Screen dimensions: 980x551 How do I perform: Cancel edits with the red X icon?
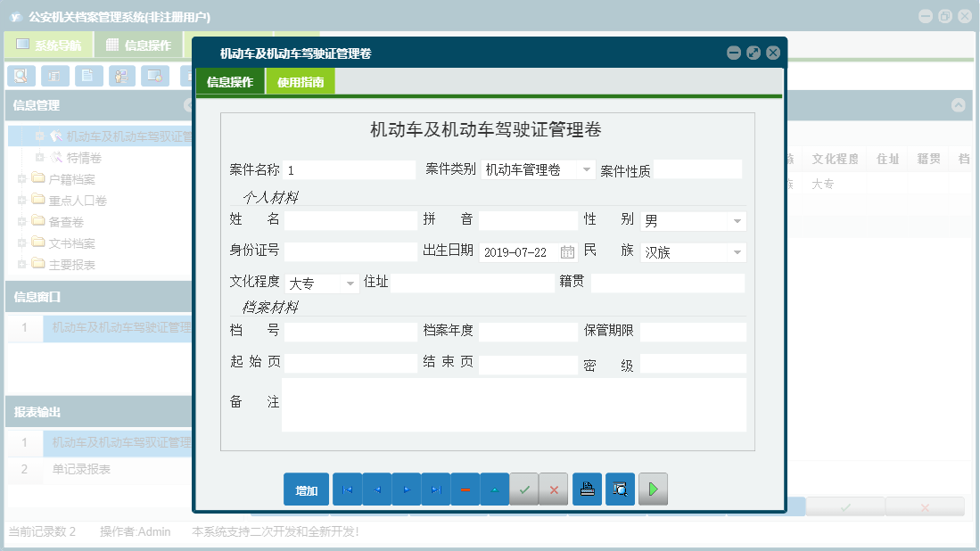[x=554, y=489]
